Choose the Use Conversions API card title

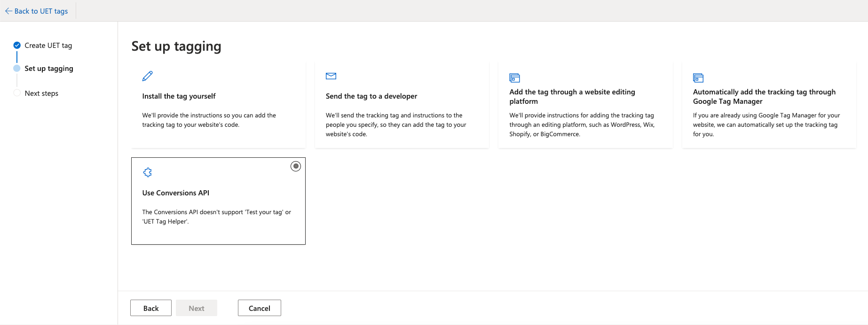[x=176, y=193]
